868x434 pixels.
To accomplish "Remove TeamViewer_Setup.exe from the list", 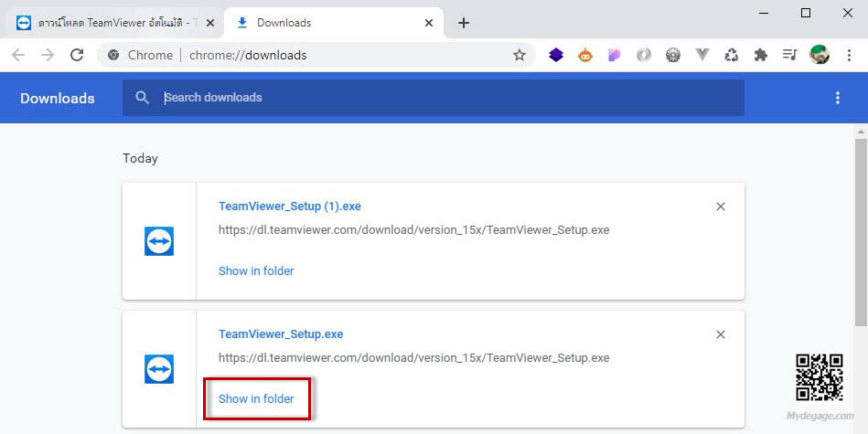I will (x=720, y=334).
